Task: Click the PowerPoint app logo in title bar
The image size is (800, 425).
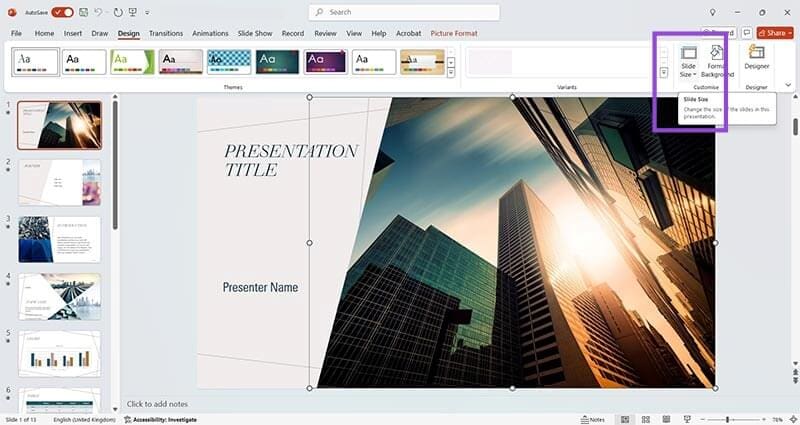Action: click(12, 12)
